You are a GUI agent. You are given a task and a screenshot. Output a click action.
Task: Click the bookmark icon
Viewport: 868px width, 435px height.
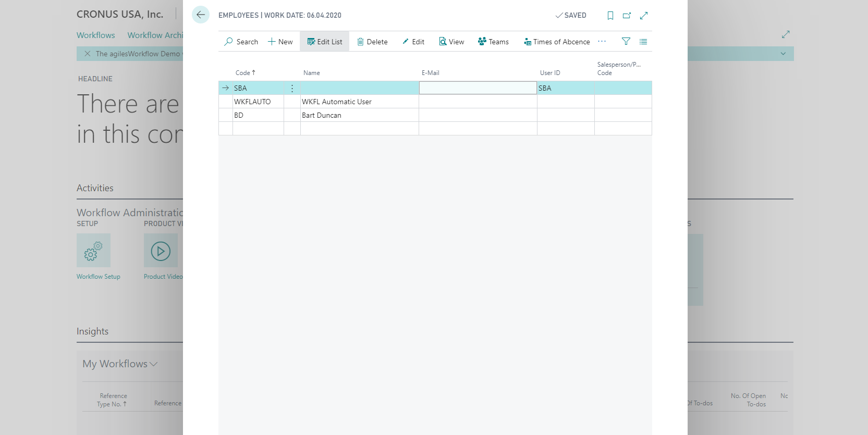pos(610,16)
